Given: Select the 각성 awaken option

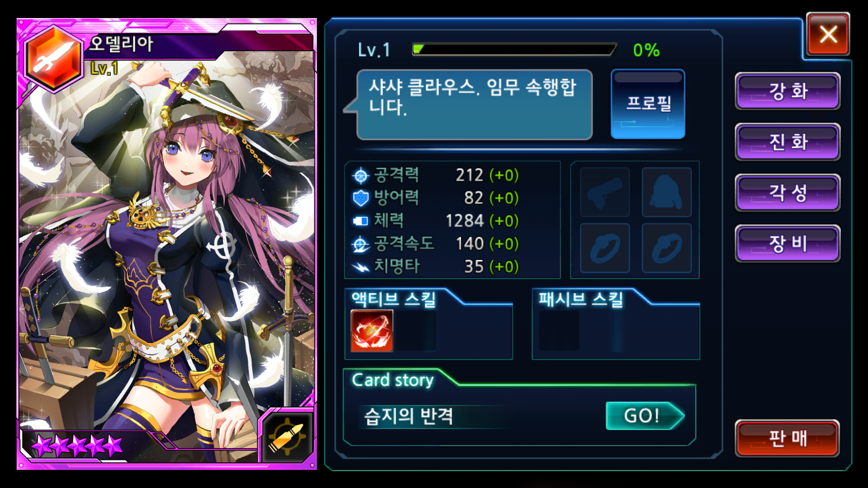Looking at the screenshot, I should 788,192.
